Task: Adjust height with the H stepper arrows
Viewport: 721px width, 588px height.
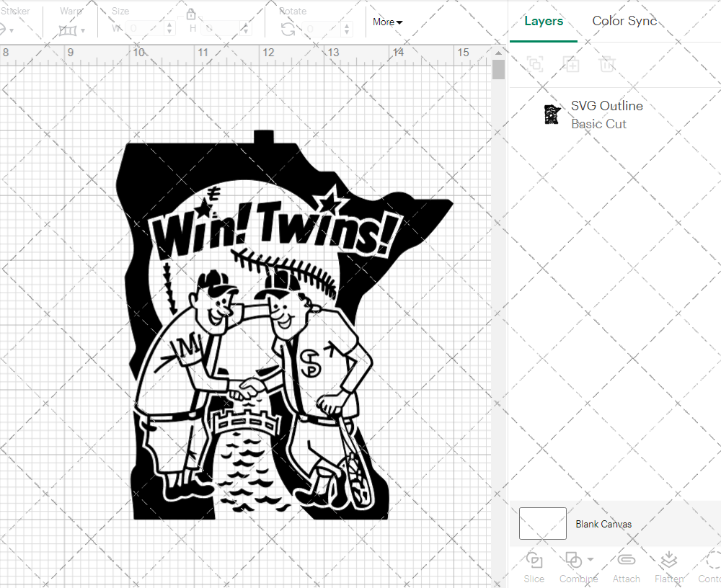Action: tap(246, 29)
